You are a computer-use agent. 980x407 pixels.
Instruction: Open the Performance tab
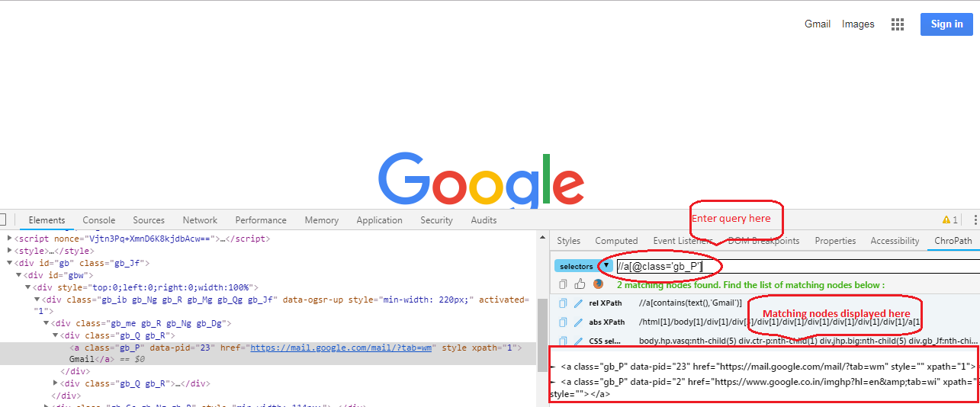(261, 220)
